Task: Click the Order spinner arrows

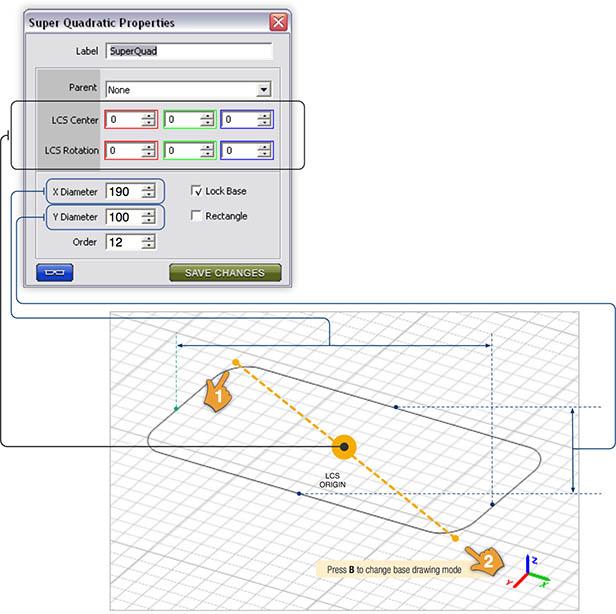Action: tap(148, 242)
